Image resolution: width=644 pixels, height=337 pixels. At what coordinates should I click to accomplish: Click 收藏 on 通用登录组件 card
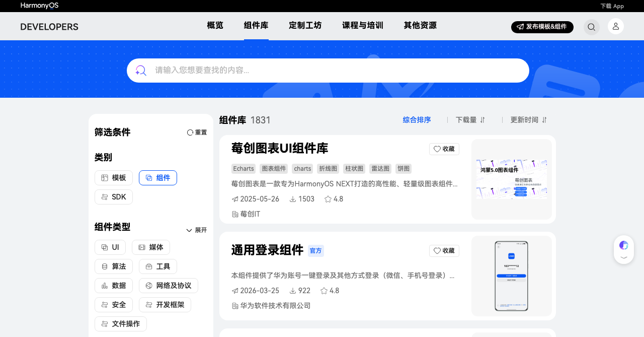(x=444, y=251)
